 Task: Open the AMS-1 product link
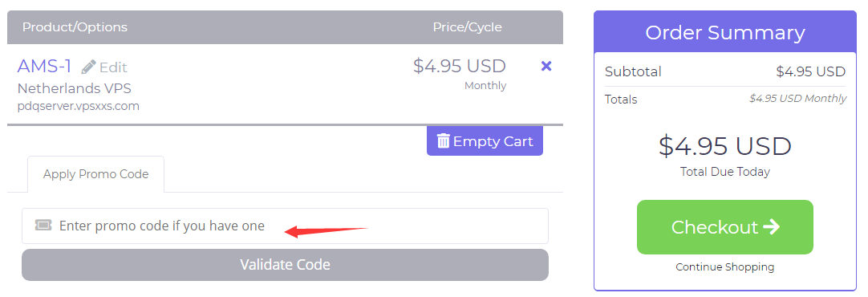coord(44,67)
